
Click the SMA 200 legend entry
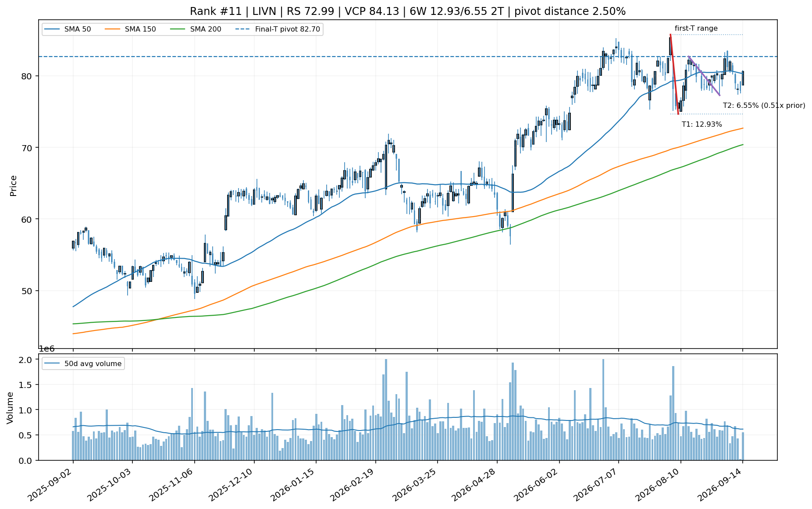point(196,29)
